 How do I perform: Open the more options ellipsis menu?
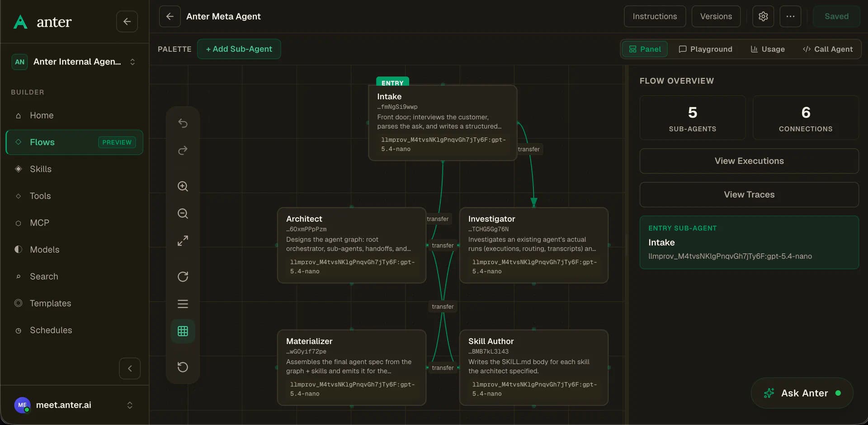click(790, 16)
